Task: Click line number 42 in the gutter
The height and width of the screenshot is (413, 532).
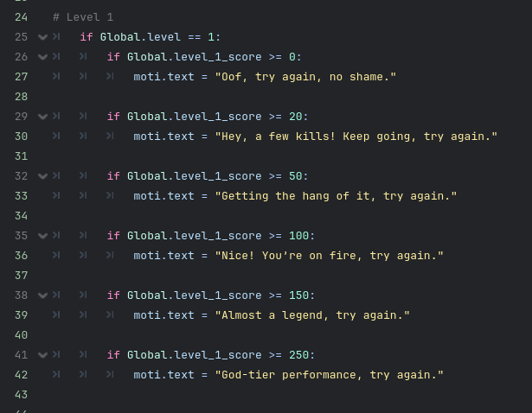Action: click(x=22, y=375)
